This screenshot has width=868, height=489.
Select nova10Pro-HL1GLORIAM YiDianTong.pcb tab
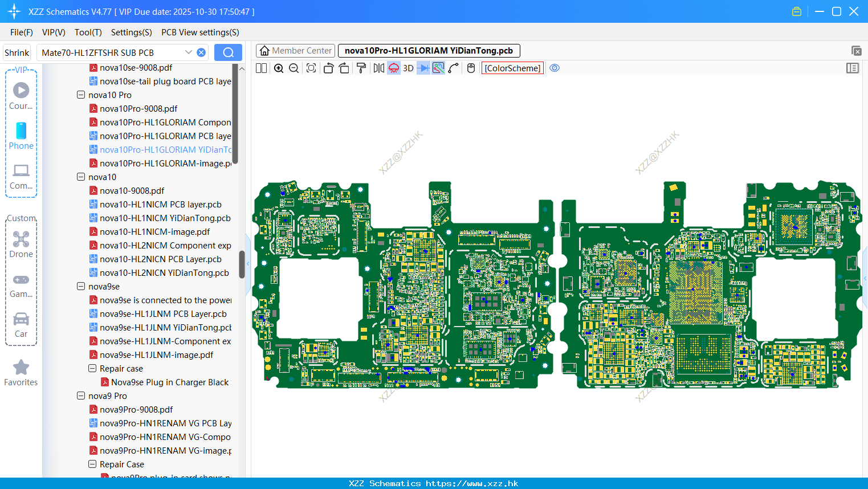[429, 51]
